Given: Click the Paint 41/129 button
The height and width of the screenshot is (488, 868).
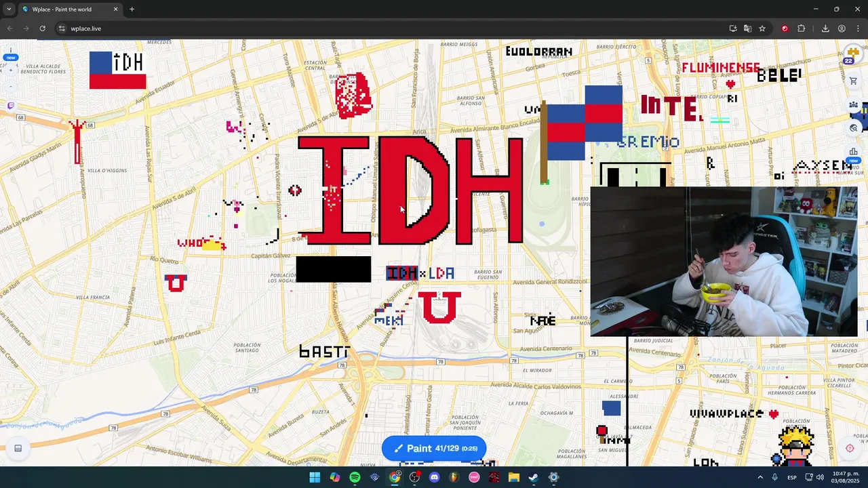Looking at the screenshot, I should pos(434,448).
